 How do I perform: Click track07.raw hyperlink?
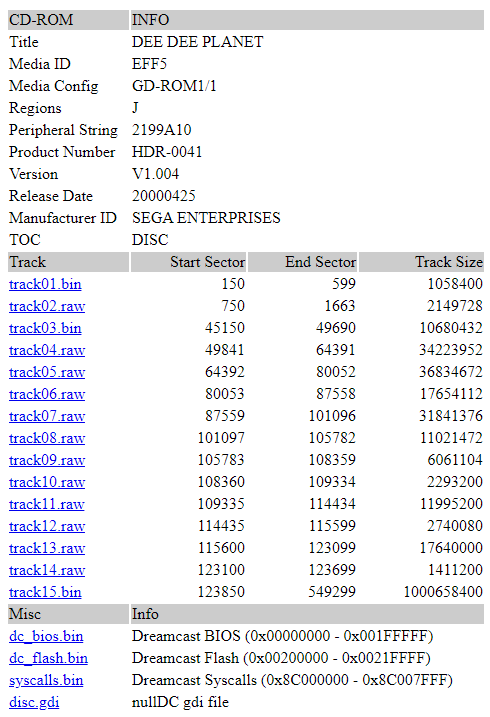47,416
